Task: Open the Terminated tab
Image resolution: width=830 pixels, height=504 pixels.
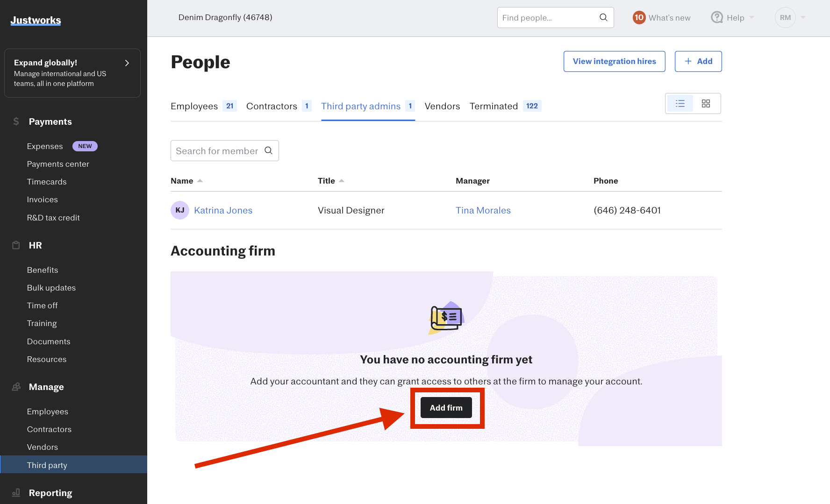Action: click(494, 106)
